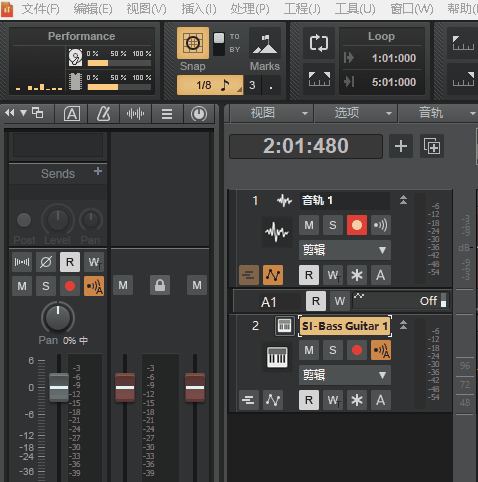478x482 pixels.
Task: Solo 音轨 1 track
Action: 333,225
